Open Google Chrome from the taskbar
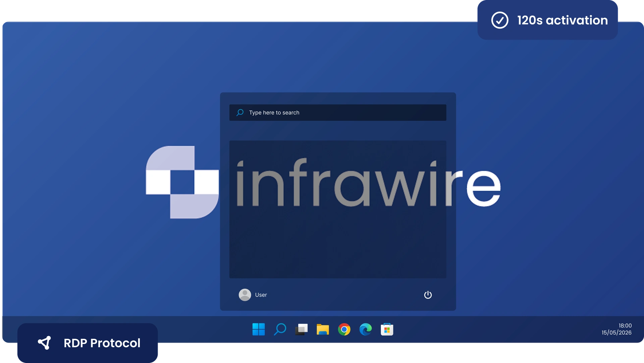Screen dimensions: 644x363 tap(344, 329)
